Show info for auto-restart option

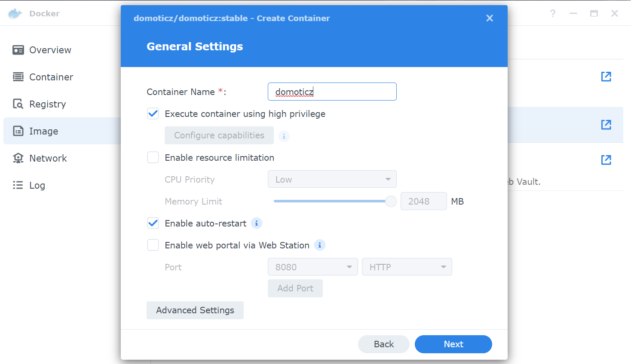click(257, 223)
